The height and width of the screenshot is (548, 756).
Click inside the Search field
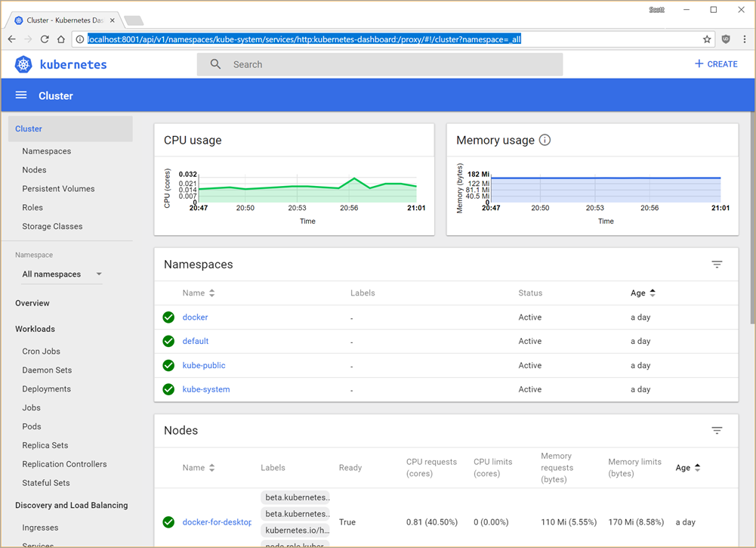[x=379, y=64]
